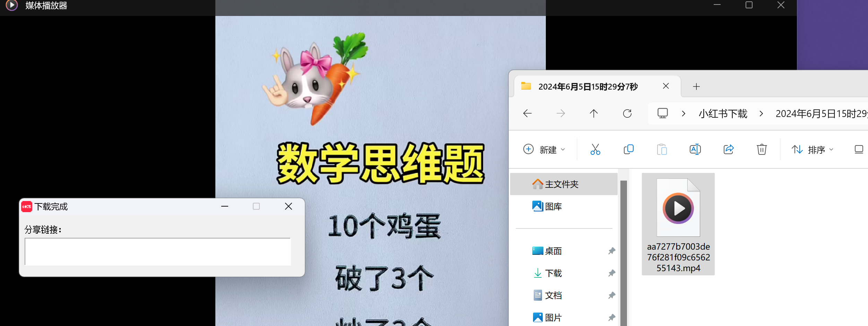
Task: Click the Delete trash icon
Action: click(x=762, y=150)
